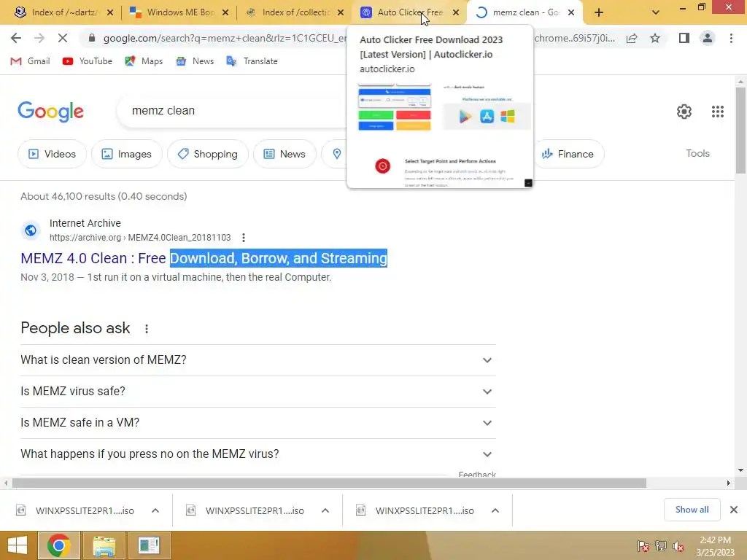Open search Tools
The width and height of the screenshot is (747, 560).
697,153
